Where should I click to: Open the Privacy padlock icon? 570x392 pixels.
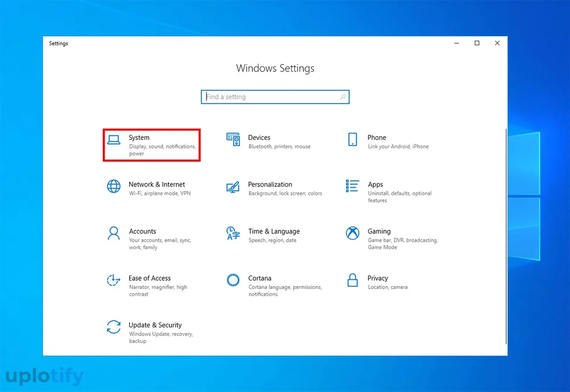point(352,280)
